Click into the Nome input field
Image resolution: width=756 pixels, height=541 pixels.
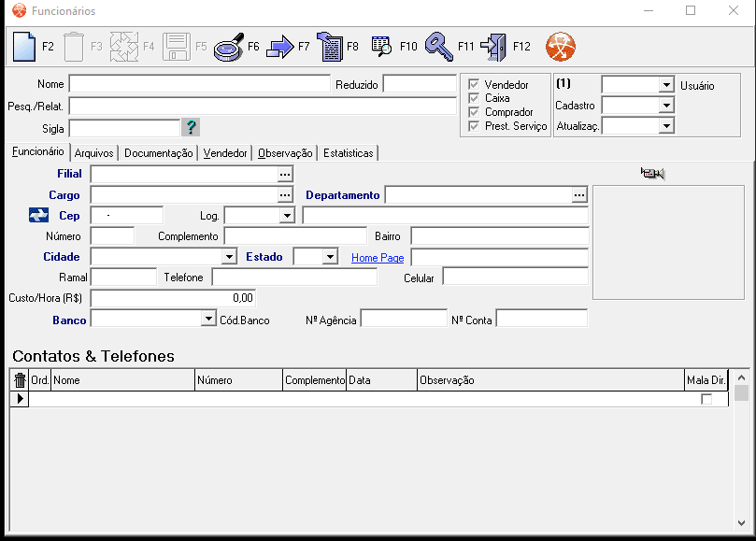click(199, 84)
